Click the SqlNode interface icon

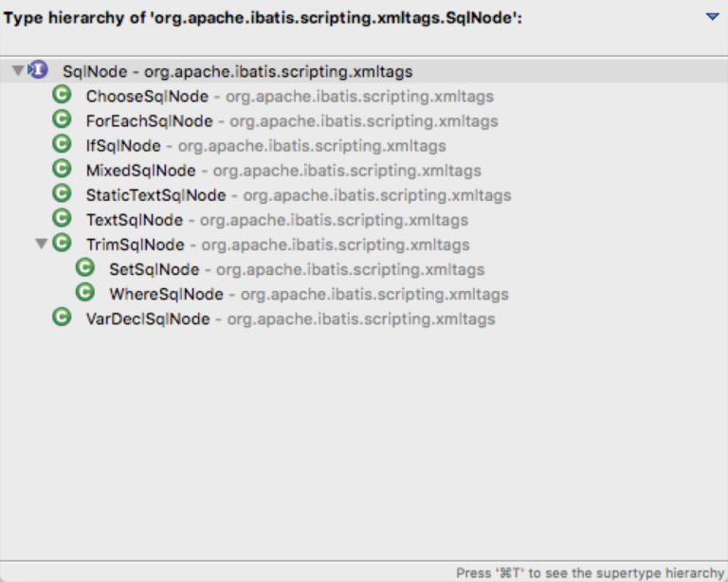pos(39,70)
